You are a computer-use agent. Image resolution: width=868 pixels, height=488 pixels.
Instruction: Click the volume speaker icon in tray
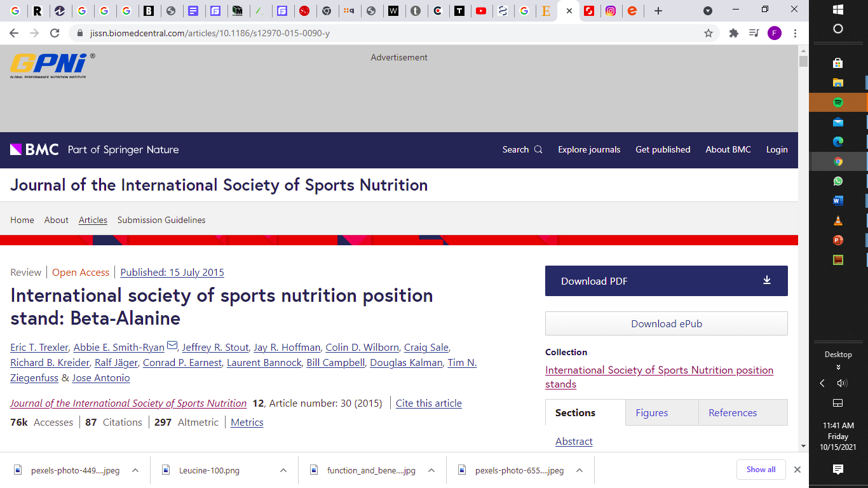point(842,383)
